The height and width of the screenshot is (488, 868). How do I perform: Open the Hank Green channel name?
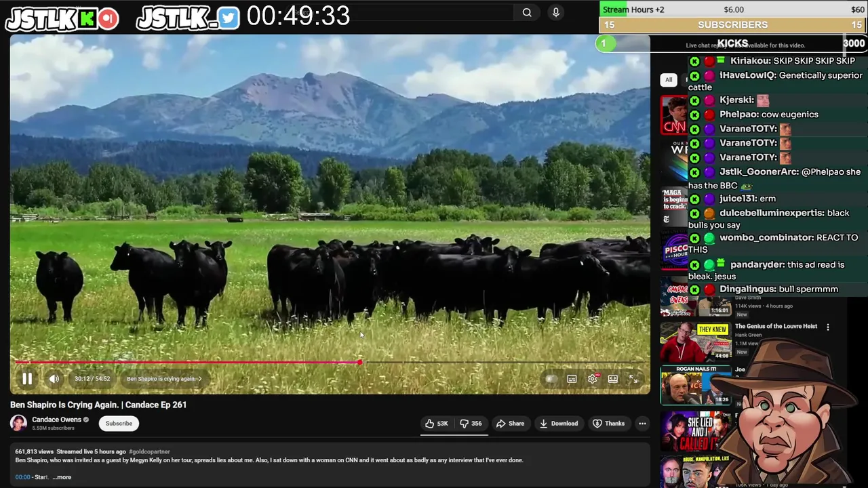click(748, 335)
